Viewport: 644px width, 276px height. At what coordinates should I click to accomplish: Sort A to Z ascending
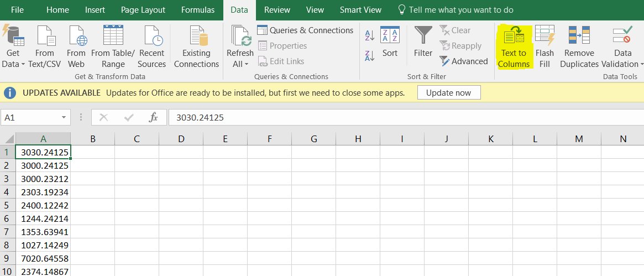point(370,35)
